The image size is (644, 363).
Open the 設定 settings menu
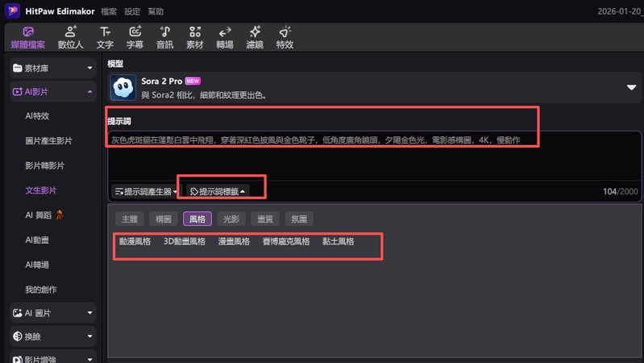coord(132,11)
